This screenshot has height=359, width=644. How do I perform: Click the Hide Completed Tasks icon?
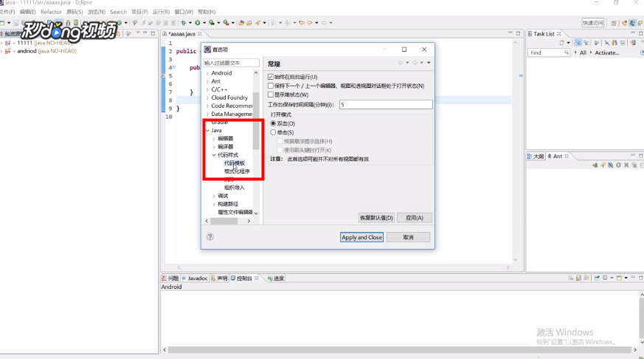click(606, 43)
